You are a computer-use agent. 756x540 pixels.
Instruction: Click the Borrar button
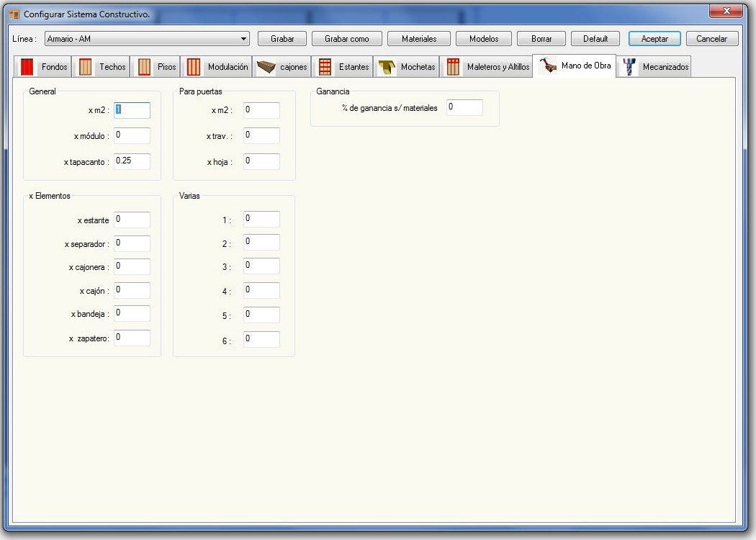click(x=541, y=39)
